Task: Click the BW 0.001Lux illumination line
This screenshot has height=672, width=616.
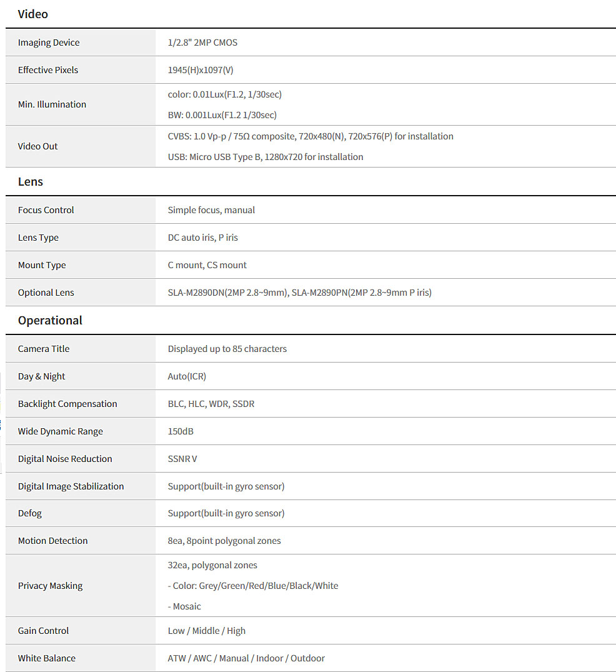Action: click(x=222, y=115)
